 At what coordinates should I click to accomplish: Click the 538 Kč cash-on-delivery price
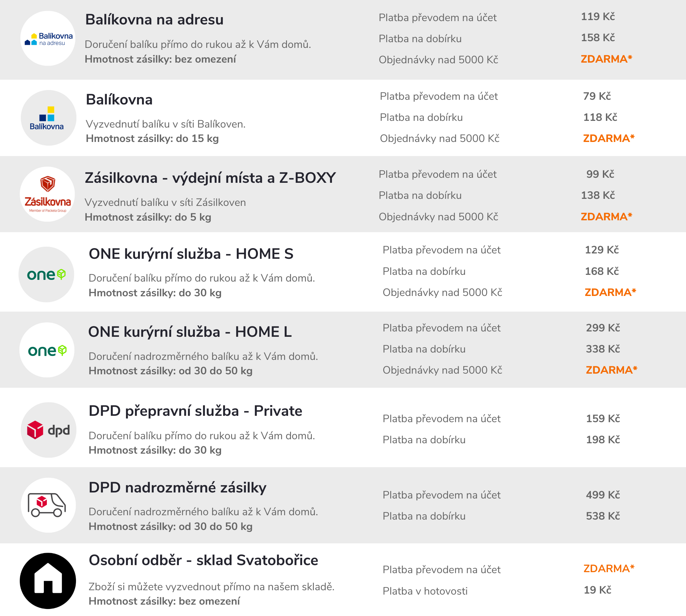click(x=603, y=516)
